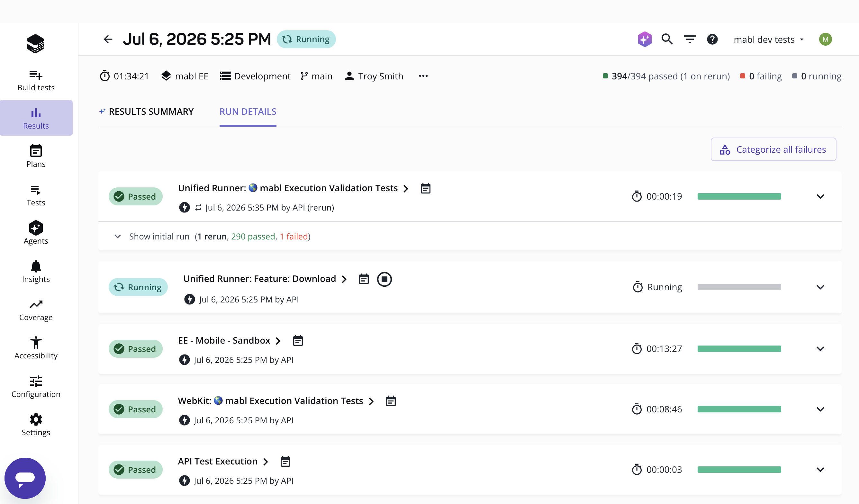This screenshot has width=859, height=504.
Task: Click Passed badge on EE - Mobile - Sandbox
Action: click(x=135, y=349)
